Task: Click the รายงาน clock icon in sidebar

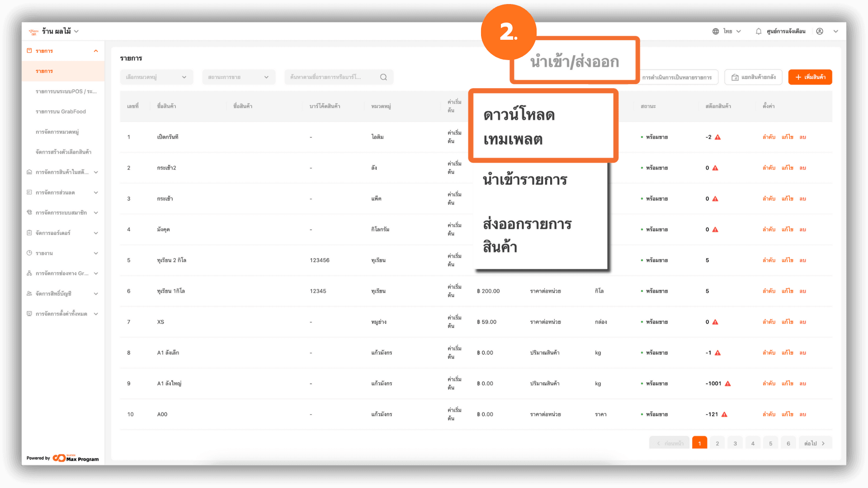Action: (29, 253)
